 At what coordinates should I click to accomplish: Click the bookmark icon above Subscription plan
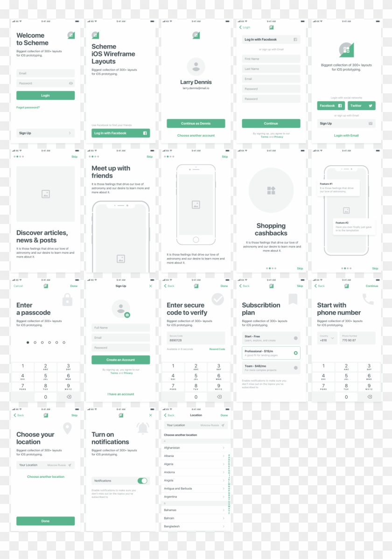coord(293,300)
